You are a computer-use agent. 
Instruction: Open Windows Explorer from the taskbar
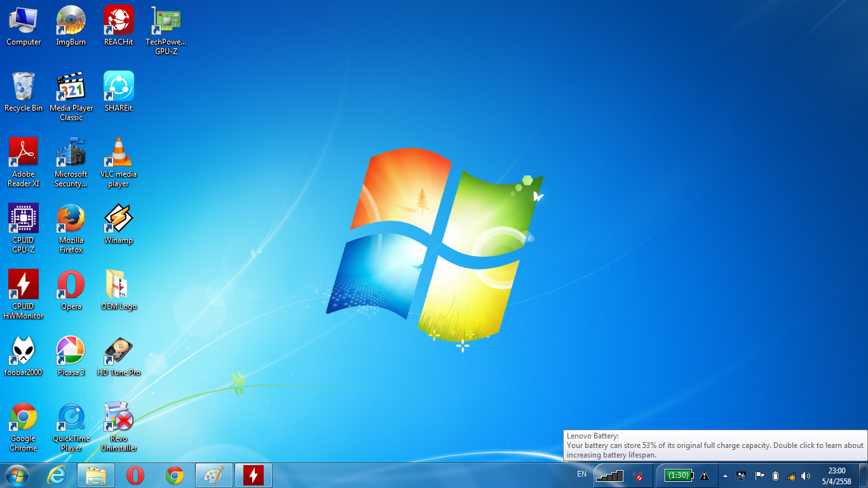pyautogui.click(x=96, y=475)
